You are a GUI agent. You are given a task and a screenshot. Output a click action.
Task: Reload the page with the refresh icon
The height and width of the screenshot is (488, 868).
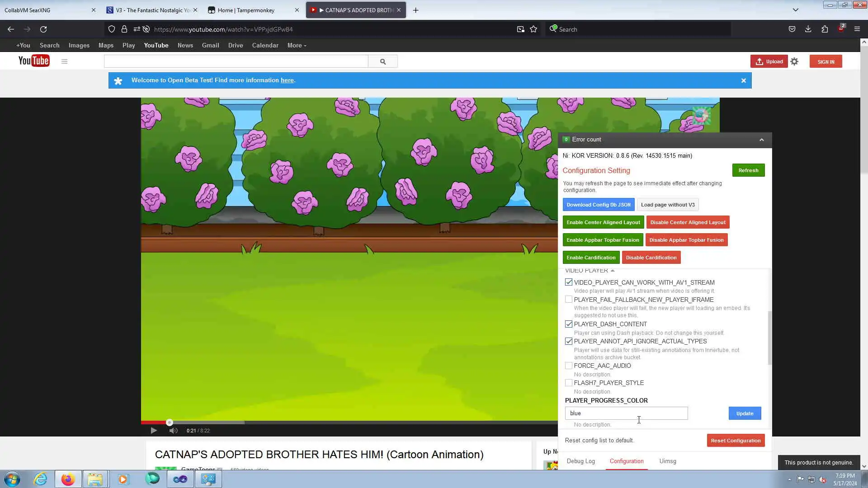[43, 29]
